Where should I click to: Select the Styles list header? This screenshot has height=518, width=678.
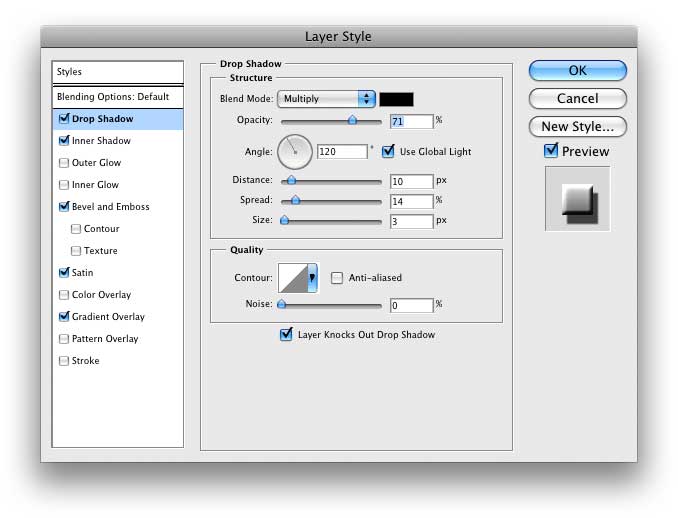118,72
